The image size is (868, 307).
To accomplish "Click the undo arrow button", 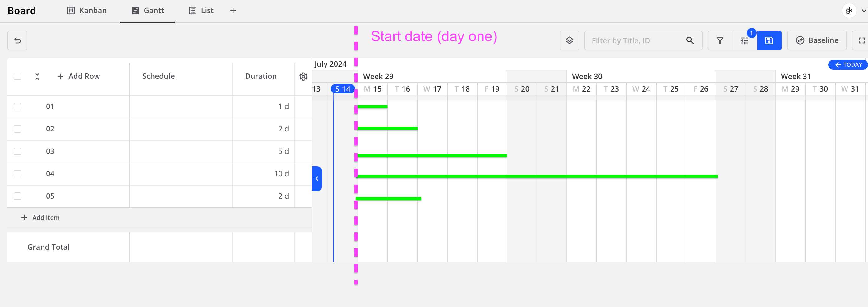I will click(x=17, y=40).
